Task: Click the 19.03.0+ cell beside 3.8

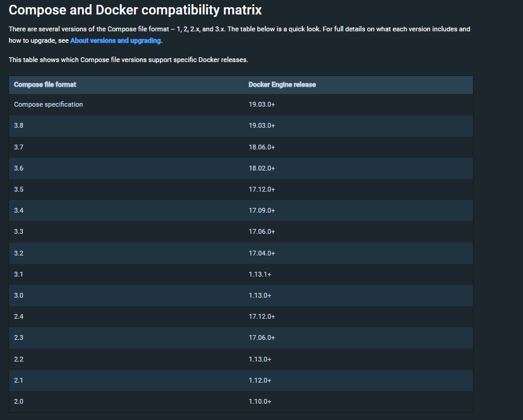Action: tap(262, 125)
